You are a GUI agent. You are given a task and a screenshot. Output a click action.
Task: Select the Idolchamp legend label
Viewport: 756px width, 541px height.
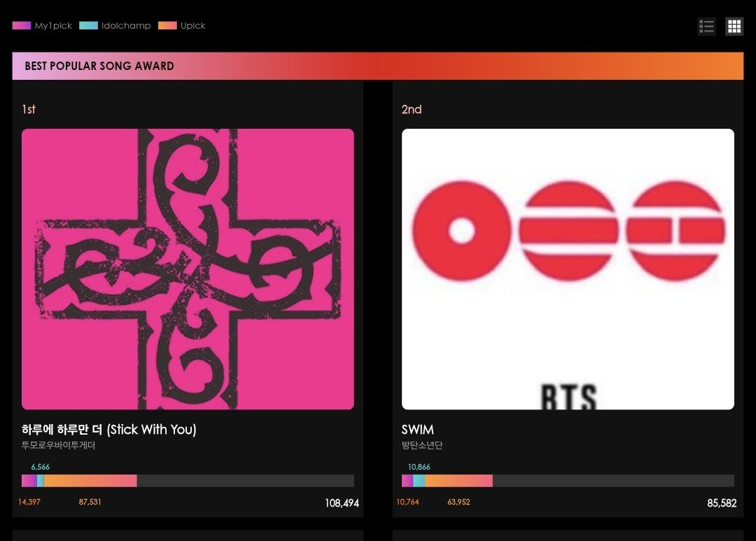click(x=126, y=26)
